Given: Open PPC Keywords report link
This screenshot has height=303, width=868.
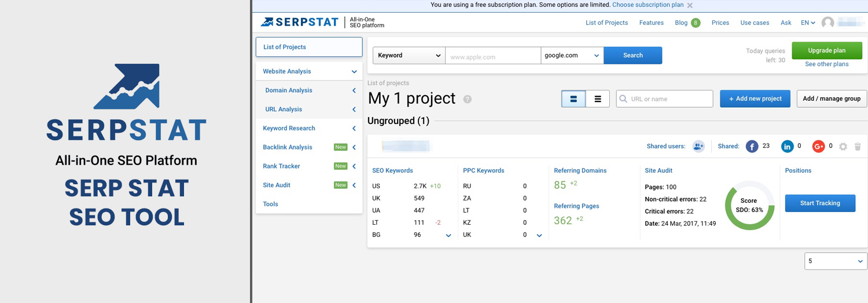Looking at the screenshot, I should pos(484,170).
